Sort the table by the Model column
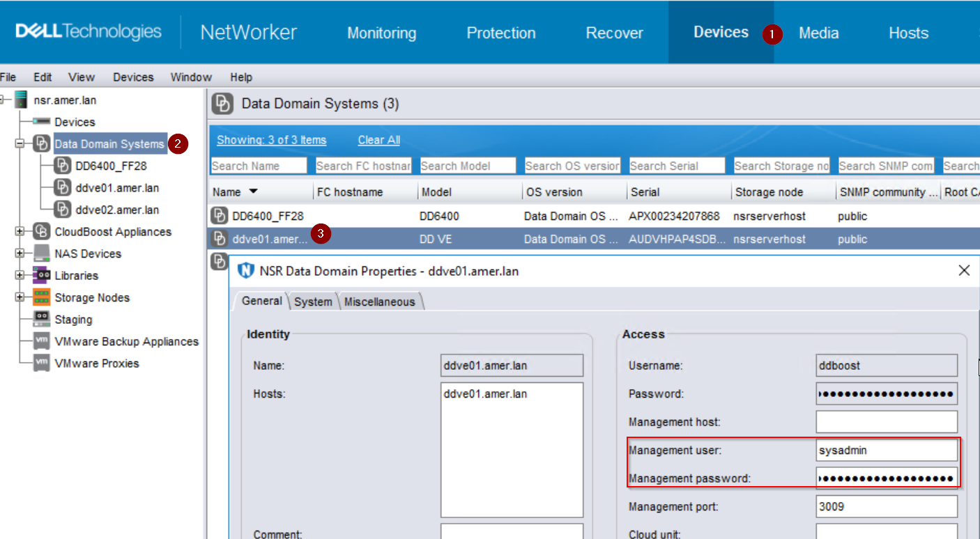The image size is (980, 539). pos(470,192)
